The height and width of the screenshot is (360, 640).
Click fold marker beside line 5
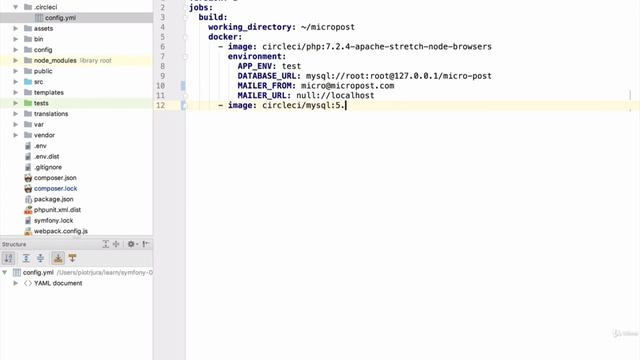(x=185, y=37)
